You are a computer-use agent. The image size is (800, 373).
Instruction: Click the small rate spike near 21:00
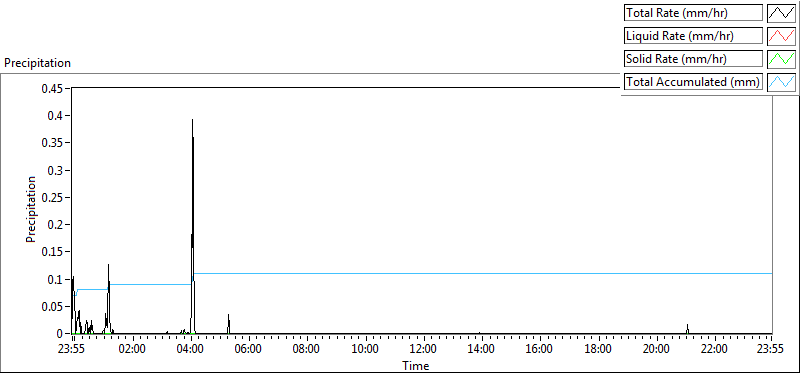pyautogui.click(x=687, y=329)
